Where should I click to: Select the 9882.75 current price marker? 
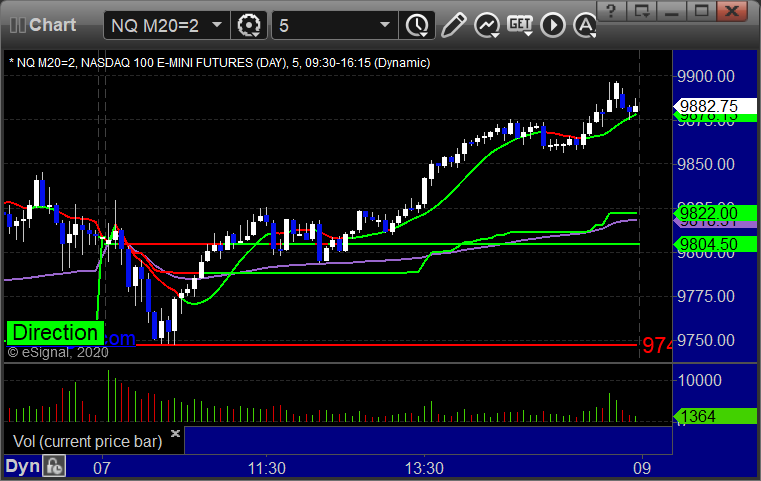click(715, 106)
